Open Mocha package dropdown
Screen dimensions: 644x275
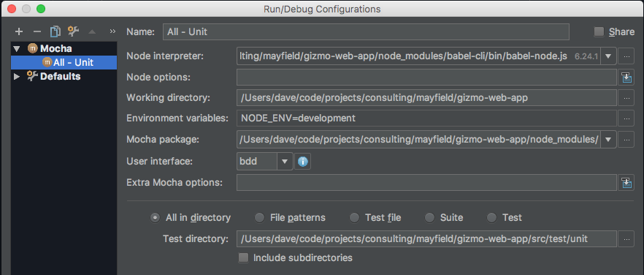[608, 140]
